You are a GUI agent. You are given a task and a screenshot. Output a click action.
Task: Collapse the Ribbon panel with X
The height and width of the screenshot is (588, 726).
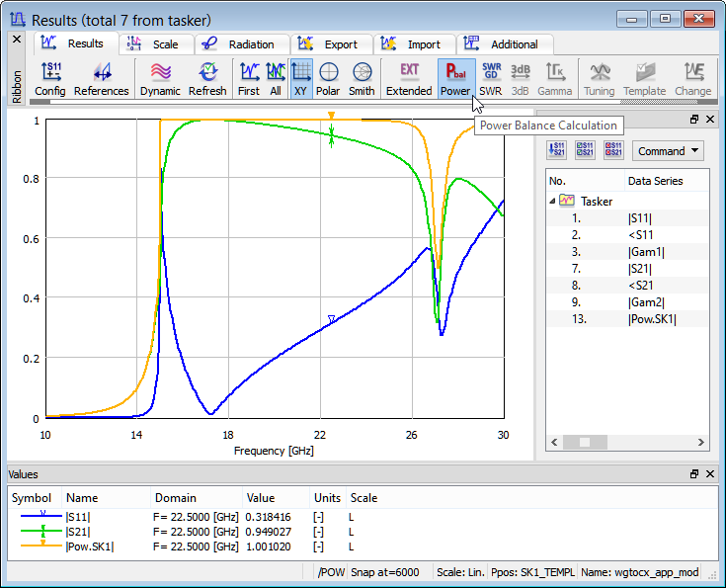16,40
